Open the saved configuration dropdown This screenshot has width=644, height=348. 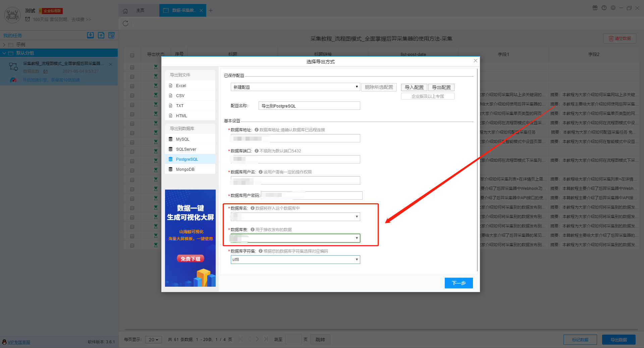click(295, 87)
